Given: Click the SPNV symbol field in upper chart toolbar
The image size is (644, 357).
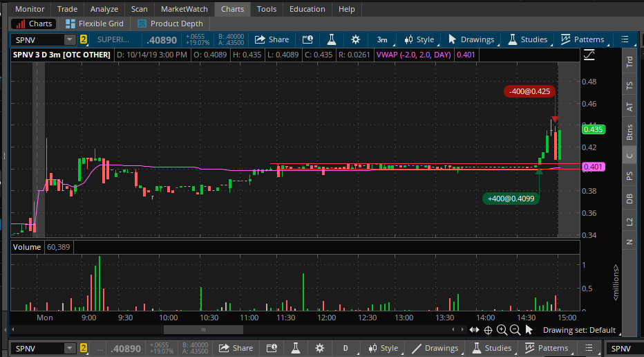Looking at the screenshot, I should (x=38, y=40).
